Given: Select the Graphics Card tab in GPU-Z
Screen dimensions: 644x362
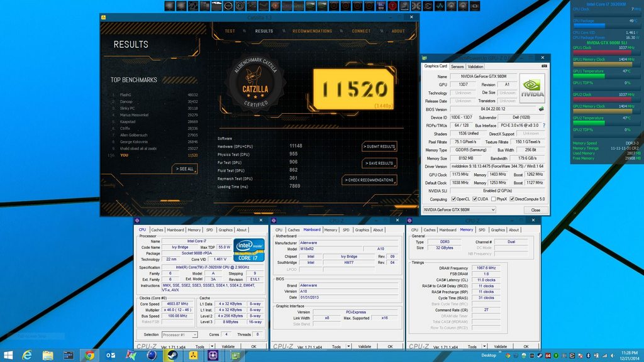Looking at the screenshot, I should pos(435,66).
